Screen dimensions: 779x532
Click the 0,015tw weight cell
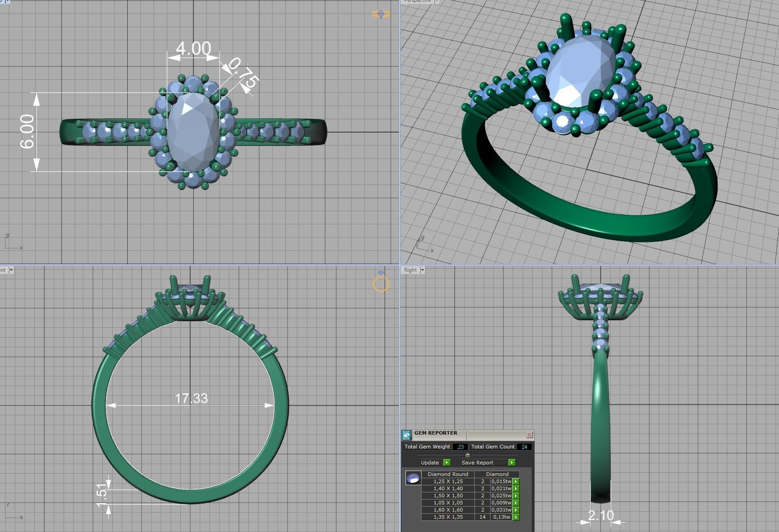click(501, 481)
